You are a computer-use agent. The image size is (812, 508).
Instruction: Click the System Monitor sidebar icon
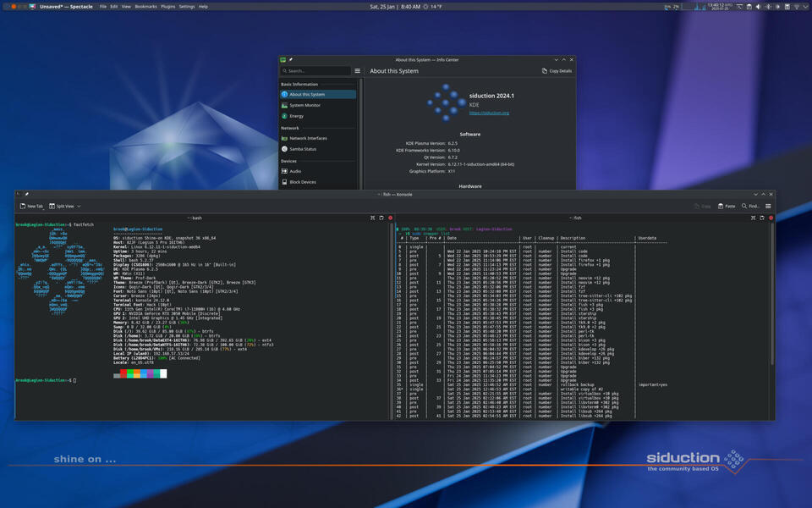(x=284, y=105)
